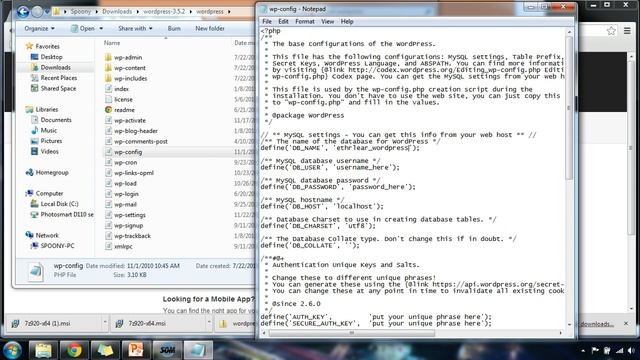Select the wp-includes folder icon

click(x=108, y=78)
